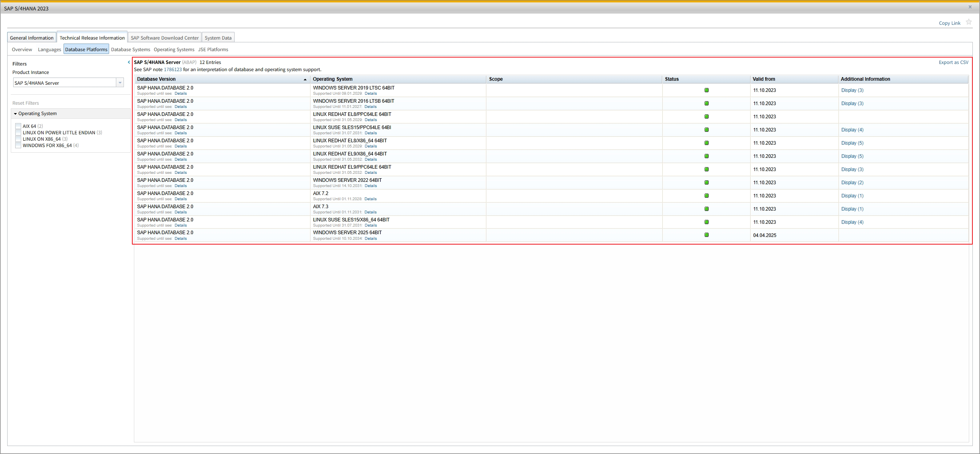Click the Valid from column header
The image size is (980, 454).
coord(794,79)
